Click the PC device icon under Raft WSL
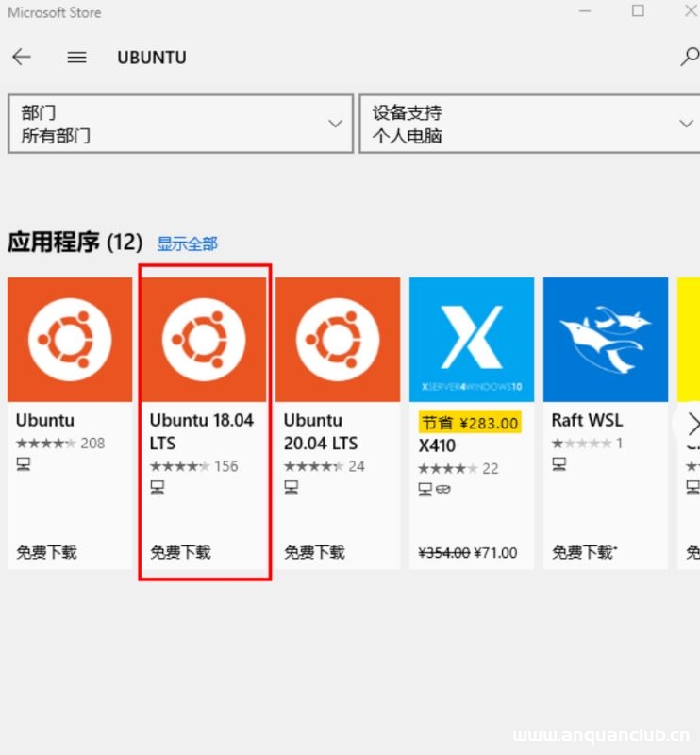This screenshot has width=700, height=755. pyautogui.click(x=558, y=464)
